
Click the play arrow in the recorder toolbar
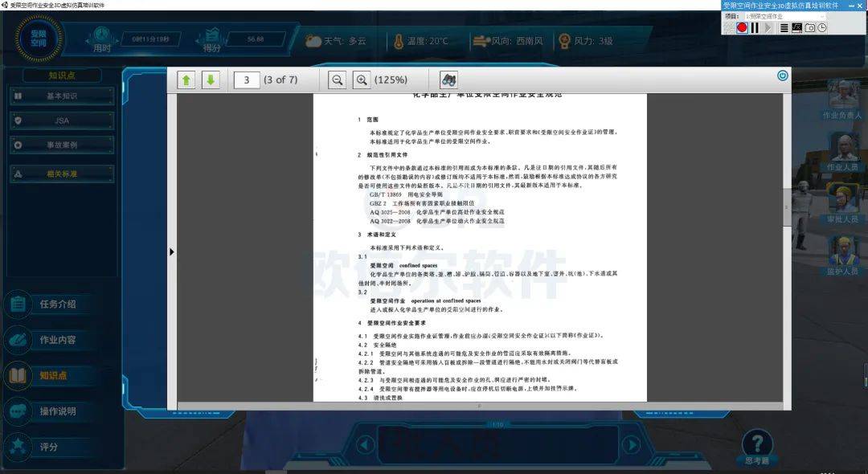pos(768,27)
